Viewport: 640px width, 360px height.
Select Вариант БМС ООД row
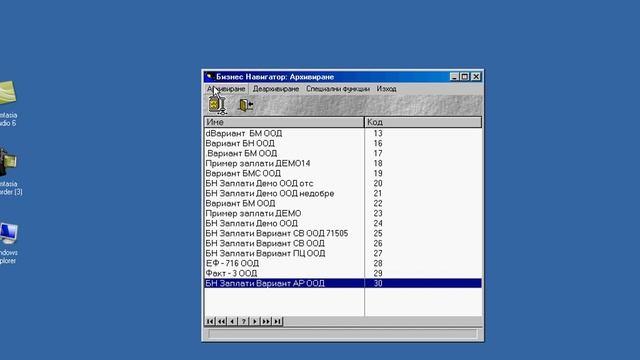pyautogui.click(x=343, y=173)
